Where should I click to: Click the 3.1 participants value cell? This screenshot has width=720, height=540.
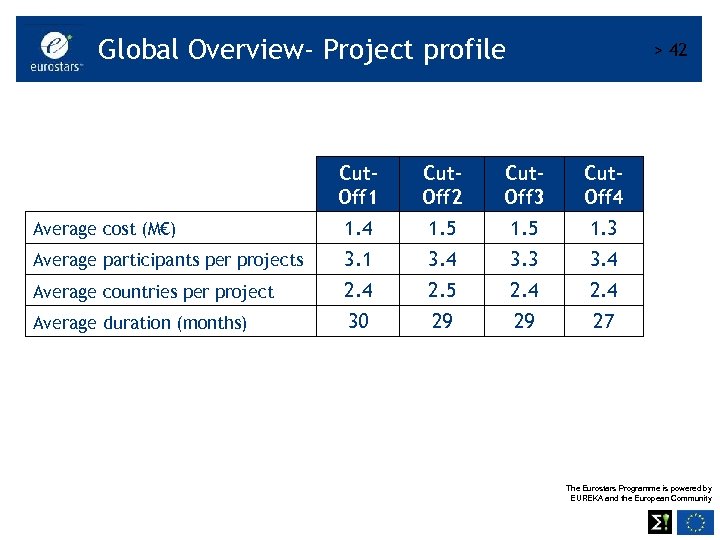358,259
